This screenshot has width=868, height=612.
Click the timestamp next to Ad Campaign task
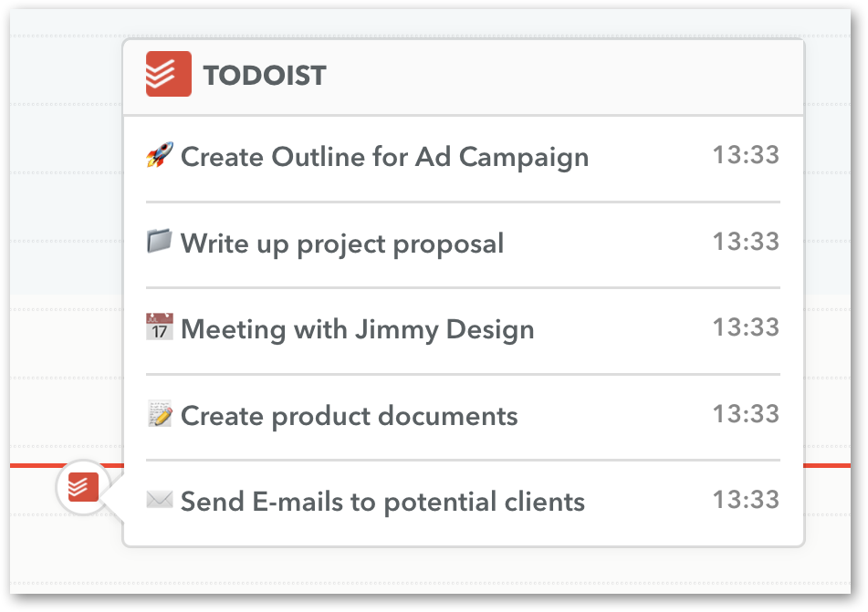(748, 155)
